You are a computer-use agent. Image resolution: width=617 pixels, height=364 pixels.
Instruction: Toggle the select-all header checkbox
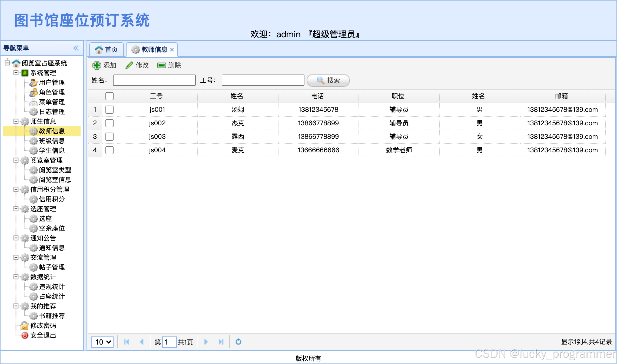(110, 96)
